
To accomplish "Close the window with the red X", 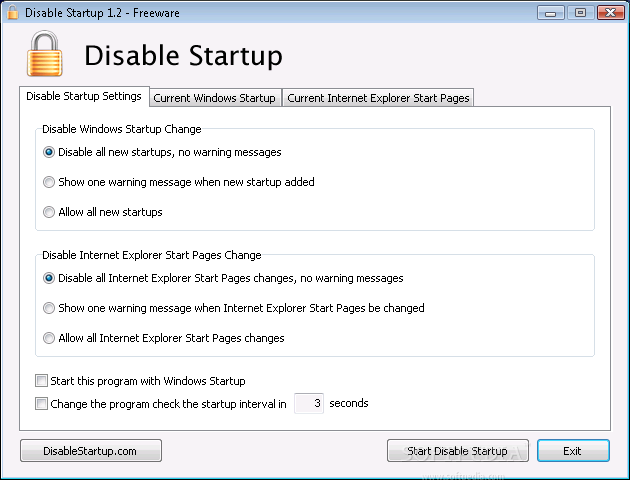I will [x=610, y=12].
